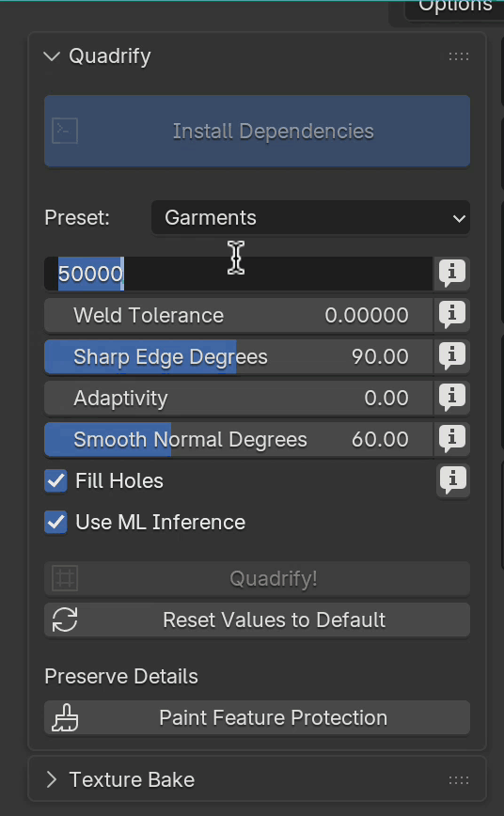Image resolution: width=504 pixels, height=816 pixels.
Task: Click the Install Dependencies button
Action: click(x=258, y=132)
